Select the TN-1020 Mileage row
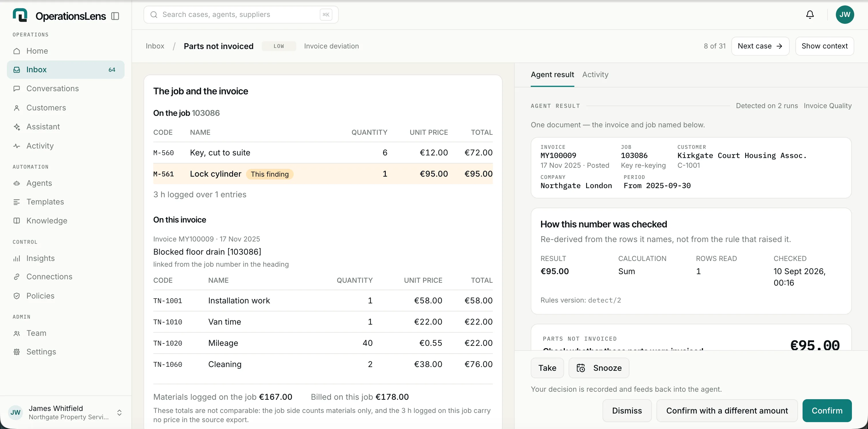The width and height of the screenshot is (868, 429). point(322,343)
